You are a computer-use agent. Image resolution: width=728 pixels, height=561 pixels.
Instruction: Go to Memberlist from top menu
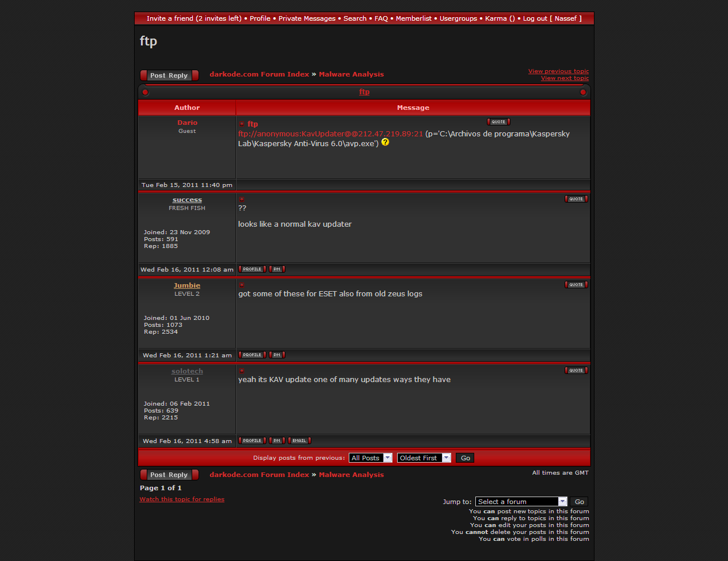pyautogui.click(x=413, y=18)
